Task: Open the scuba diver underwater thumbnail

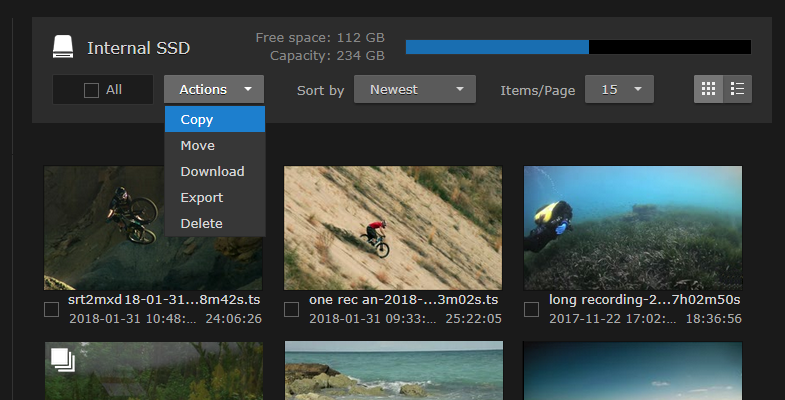Action: pos(632,228)
